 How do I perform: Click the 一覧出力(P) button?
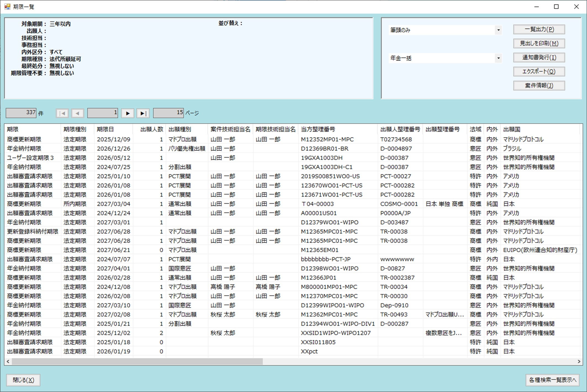pyautogui.click(x=539, y=29)
